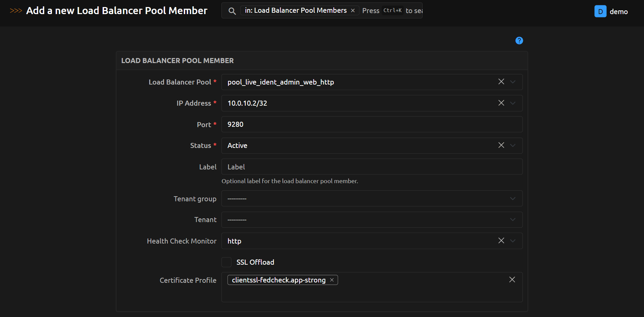Clear the IP Address value

coord(501,103)
